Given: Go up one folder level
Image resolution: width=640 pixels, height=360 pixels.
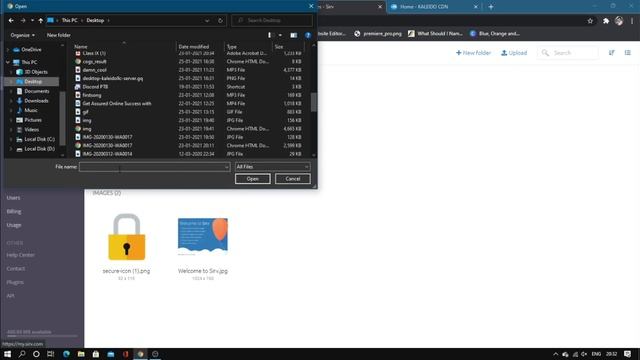Looking at the screenshot, I should [40, 20].
